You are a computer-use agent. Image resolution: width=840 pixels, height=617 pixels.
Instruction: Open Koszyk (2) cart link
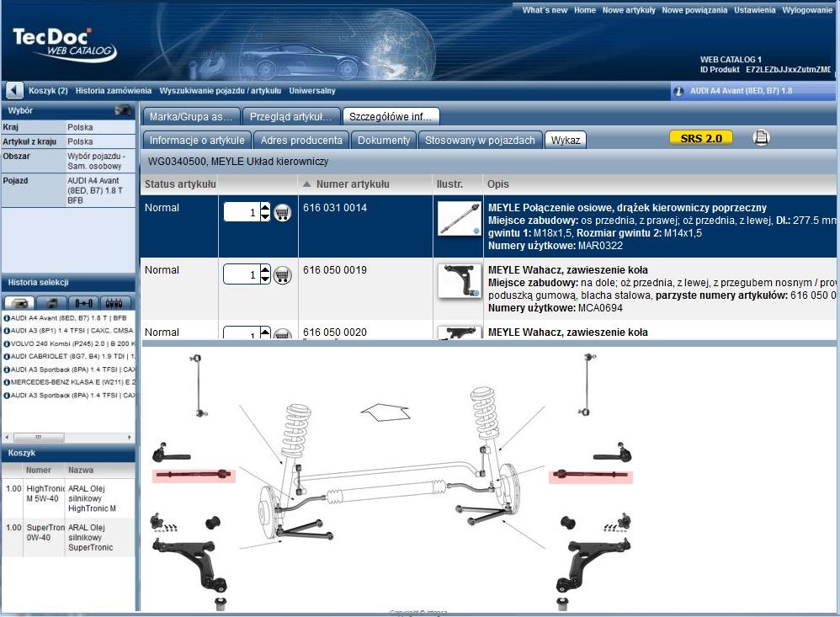coord(48,91)
